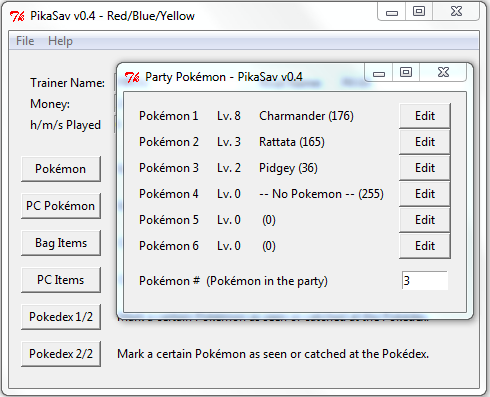This screenshot has width=490, height=397.
Task: Click the Pokedex 2/2 description text
Action: 273,354
